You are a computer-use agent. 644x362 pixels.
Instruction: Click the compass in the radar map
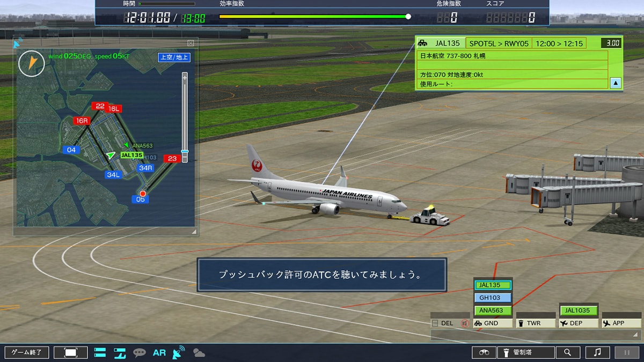point(31,63)
